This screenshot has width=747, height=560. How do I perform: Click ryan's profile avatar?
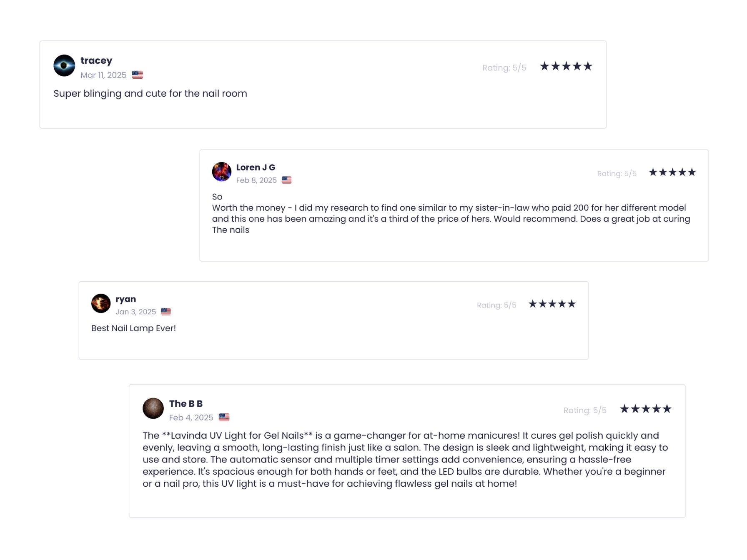point(101,303)
